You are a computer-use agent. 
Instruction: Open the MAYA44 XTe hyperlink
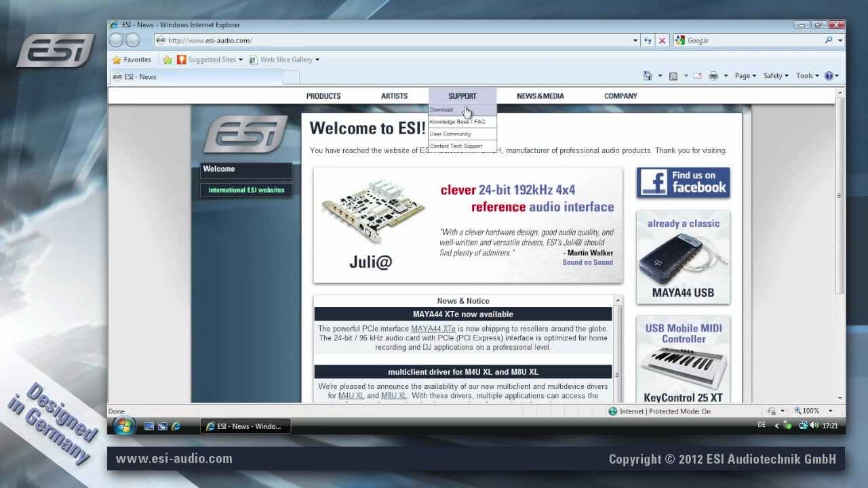pyautogui.click(x=433, y=329)
